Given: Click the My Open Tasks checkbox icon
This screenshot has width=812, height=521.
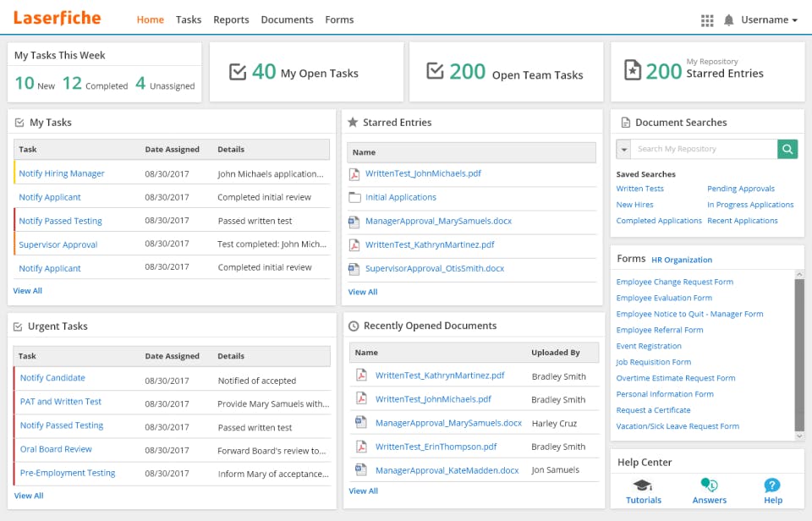Looking at the screenshot, I should click(x=238, y=72).
